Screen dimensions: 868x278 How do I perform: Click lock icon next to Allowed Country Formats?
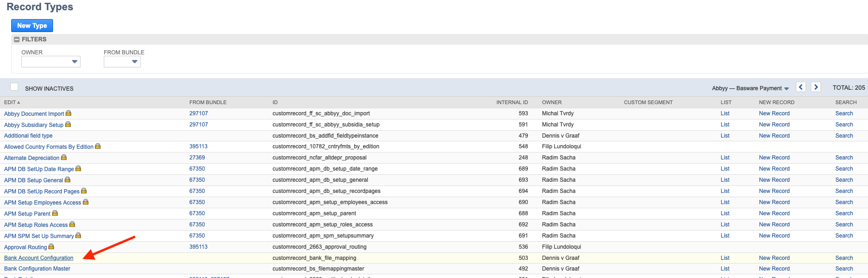point(98,146)
